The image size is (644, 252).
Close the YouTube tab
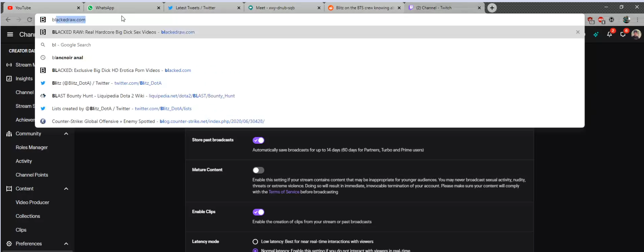(x=79, y=8)
